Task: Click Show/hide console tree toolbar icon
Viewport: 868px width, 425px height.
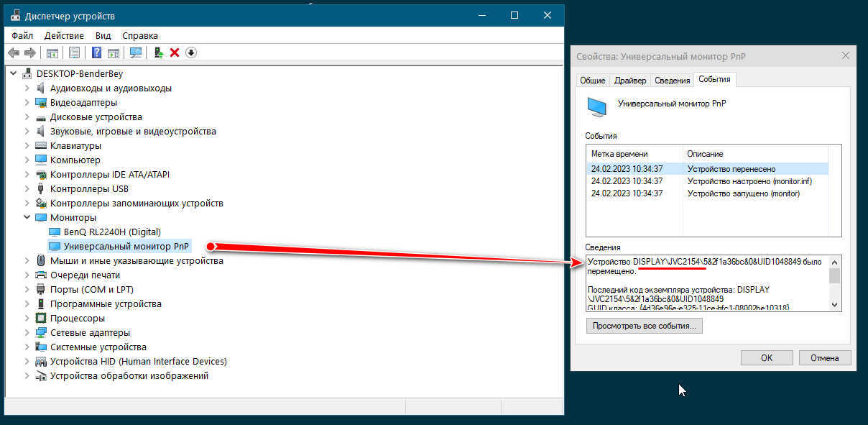Action: (52, 52)
